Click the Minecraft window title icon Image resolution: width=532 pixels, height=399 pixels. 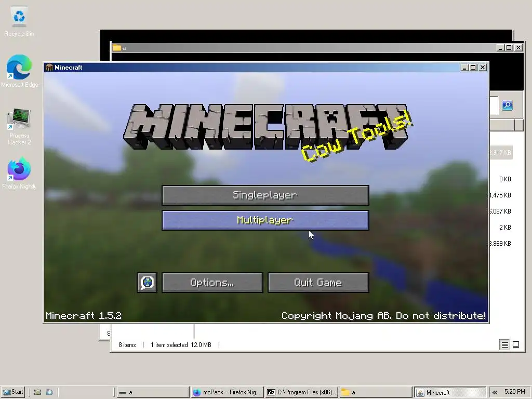pyautogui.click(x=49, y=67)
